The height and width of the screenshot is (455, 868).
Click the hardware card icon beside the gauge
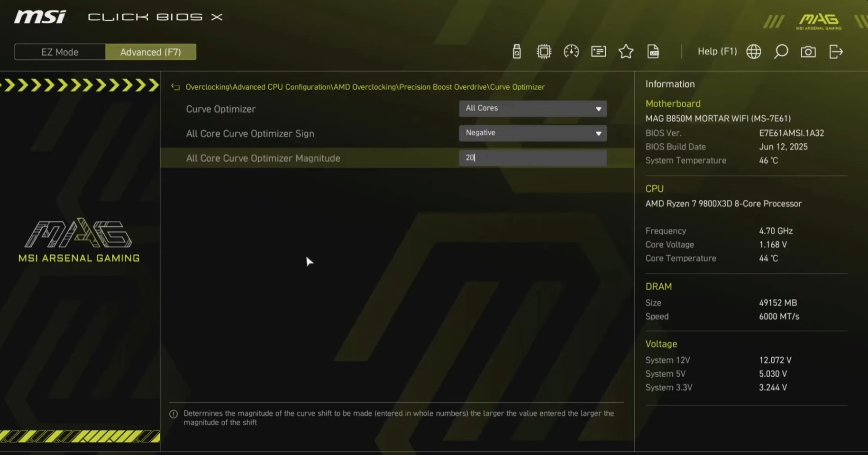(599, 51)
